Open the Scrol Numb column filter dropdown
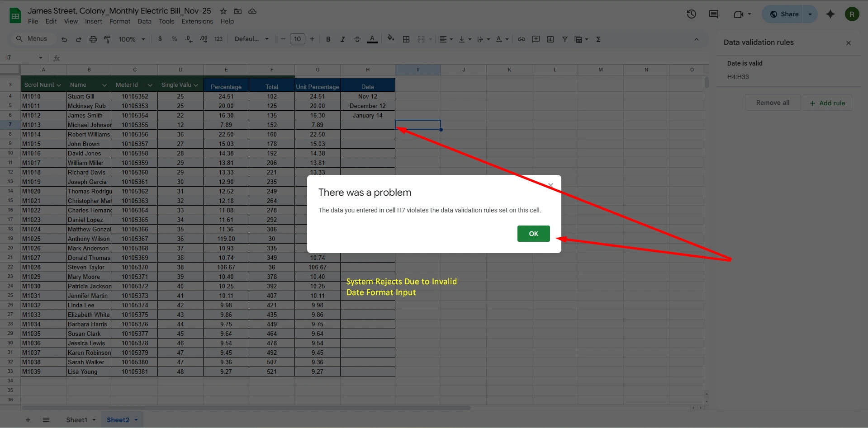 [59, 85]
